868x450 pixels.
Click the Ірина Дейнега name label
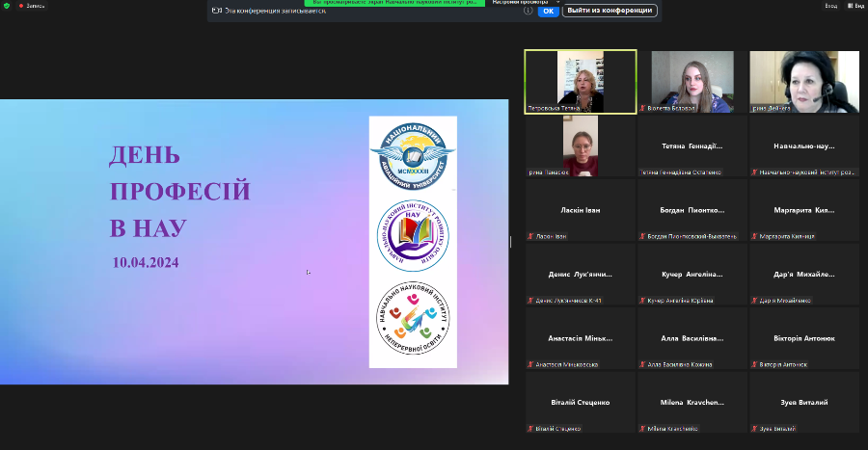771,108
